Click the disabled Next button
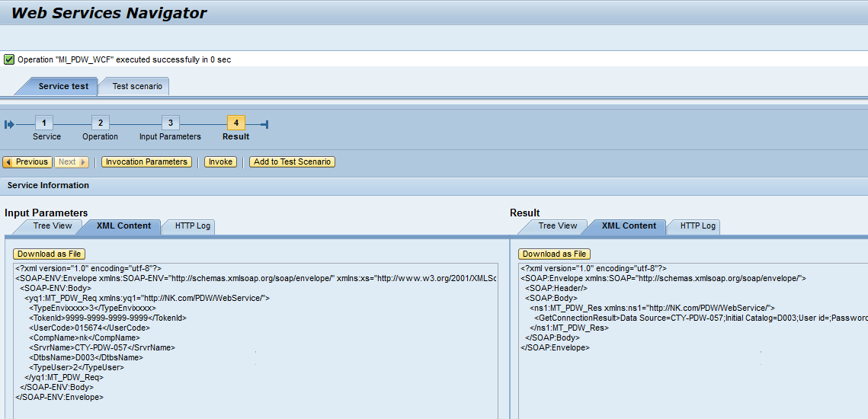Image resolution: width=868 pixels, height=419 pixels. (72, 162)
